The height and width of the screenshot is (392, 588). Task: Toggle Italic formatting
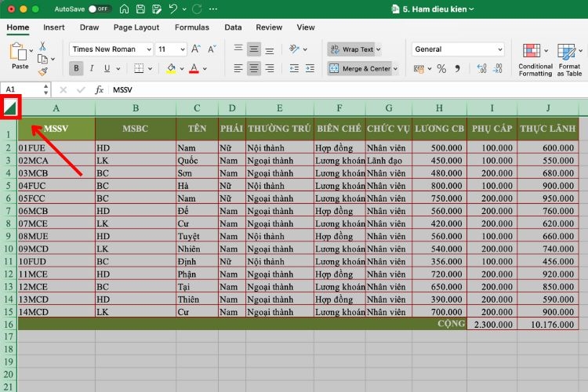pyautogui.click(x=92, y=68)
